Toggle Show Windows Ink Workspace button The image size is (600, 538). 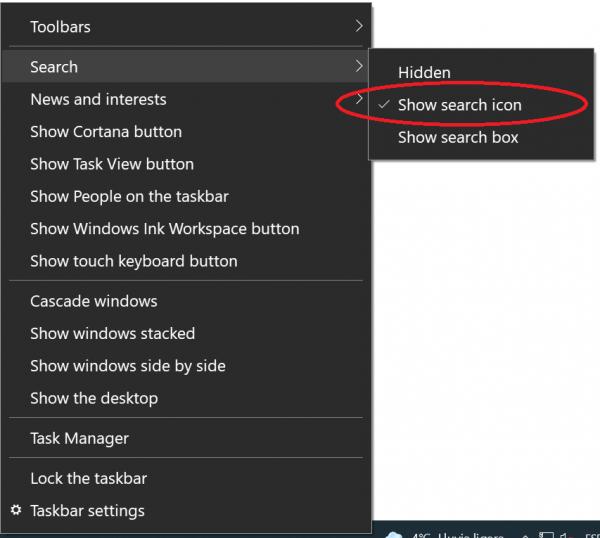pyautogui.click(x=186, y=228)
